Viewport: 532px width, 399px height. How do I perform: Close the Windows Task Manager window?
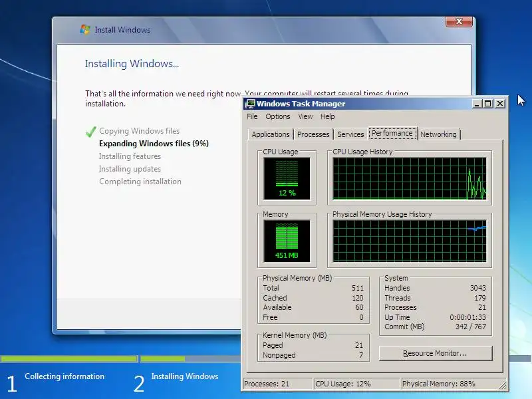point(500,104)
